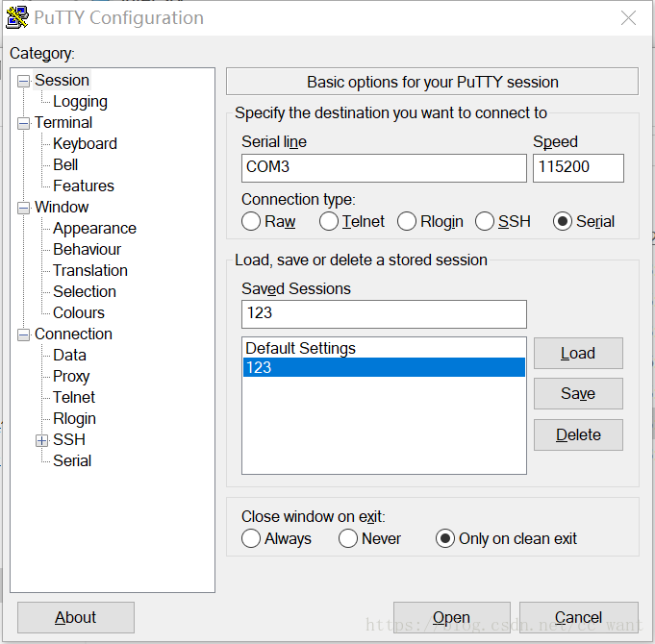655x644 pixels.
Task: Open the Terminal category
Action: point(63,123)
